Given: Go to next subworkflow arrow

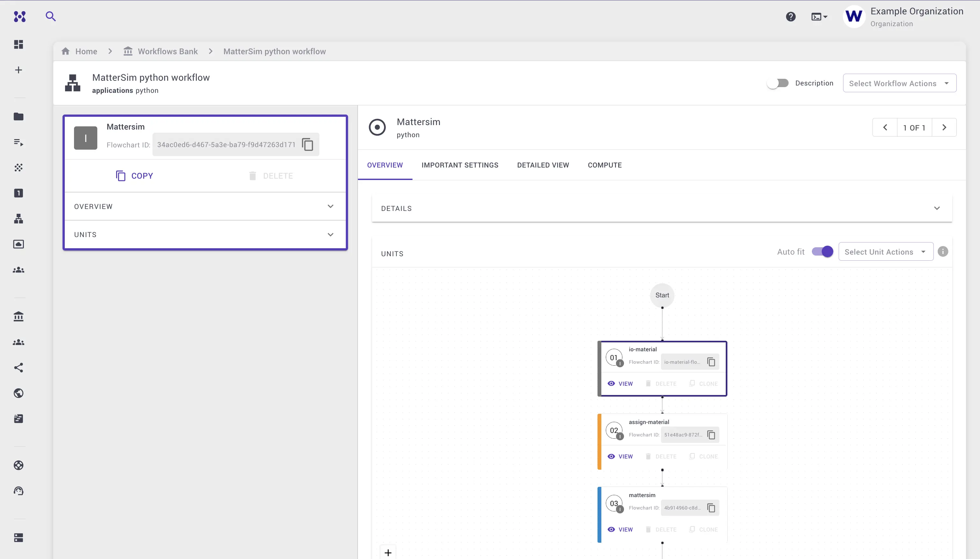Looking at the screenshot, I should point(944,127).
